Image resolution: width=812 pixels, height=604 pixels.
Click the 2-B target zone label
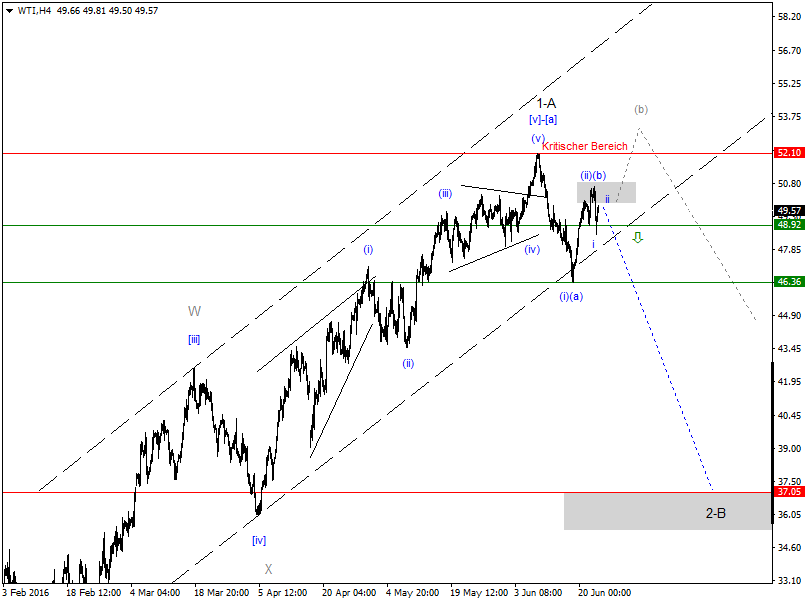pyautogui.click(x=714, y=512)
